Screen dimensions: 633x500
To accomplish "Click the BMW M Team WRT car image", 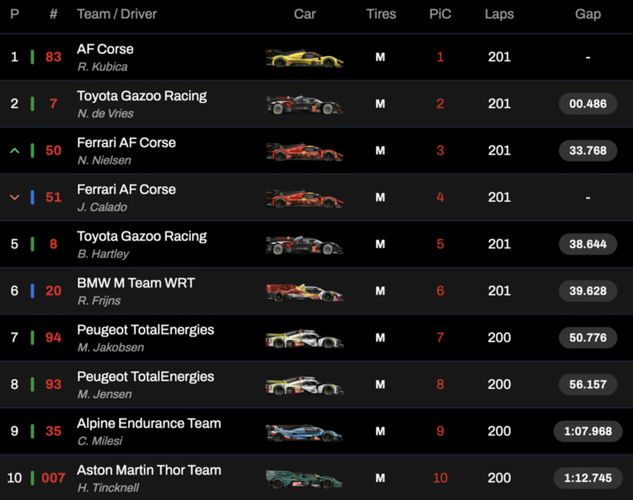I will [x=304, y=292].
